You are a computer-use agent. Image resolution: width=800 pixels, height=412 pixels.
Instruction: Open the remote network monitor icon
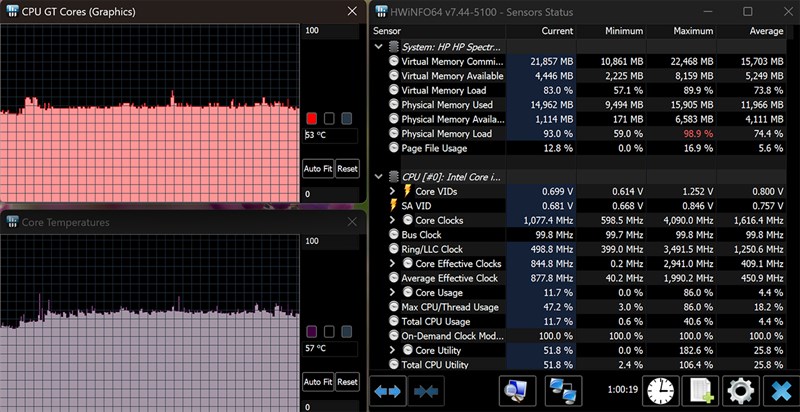565,390
